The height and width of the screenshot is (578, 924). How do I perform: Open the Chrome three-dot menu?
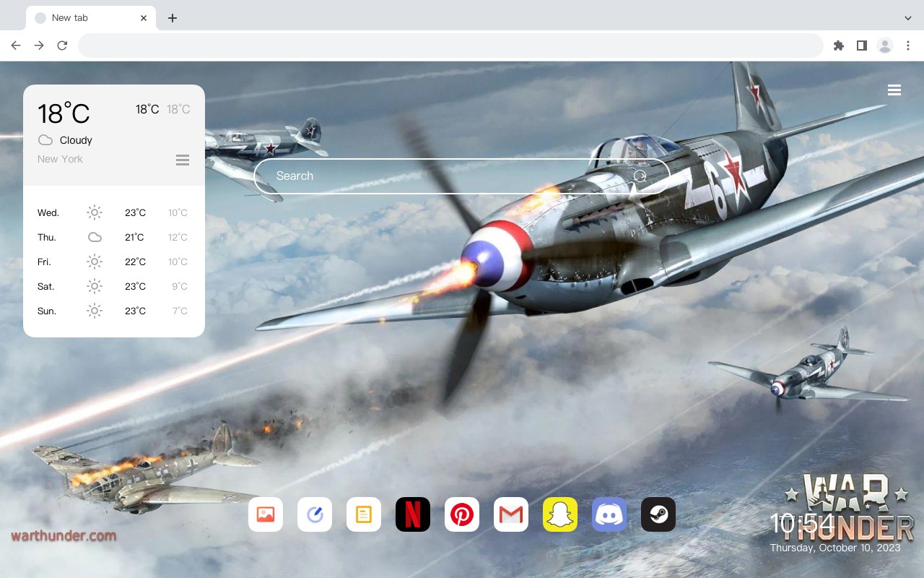coord(908,46)
